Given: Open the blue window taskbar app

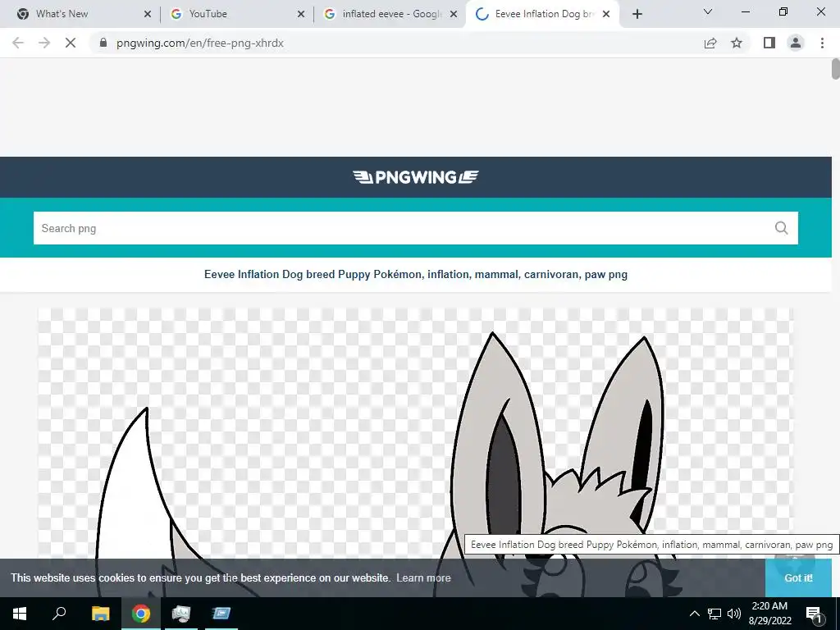Looking at the screenshot, I should click(221, 614).
